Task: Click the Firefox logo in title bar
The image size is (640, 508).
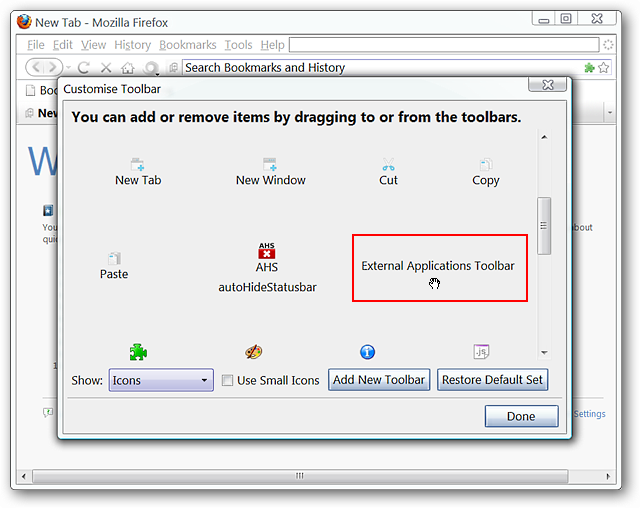Action: 24,22
